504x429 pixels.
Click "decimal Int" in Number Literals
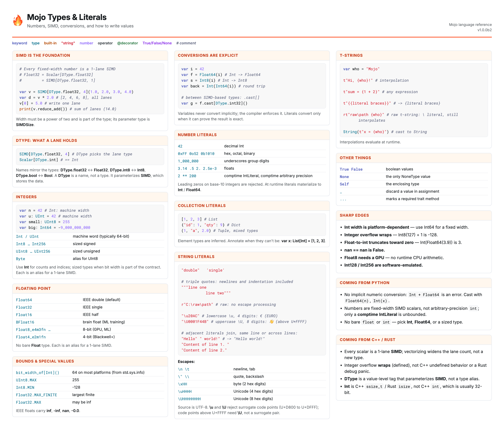tap(234, 146)
